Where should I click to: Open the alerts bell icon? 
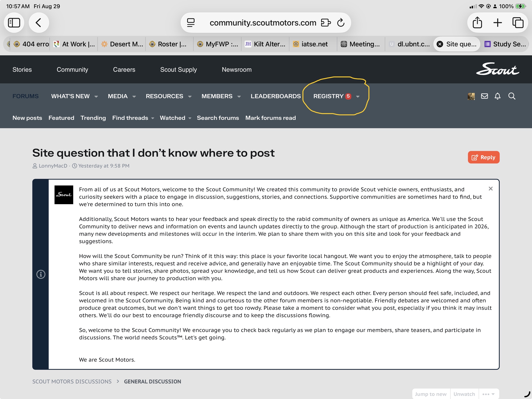(498, 96)
